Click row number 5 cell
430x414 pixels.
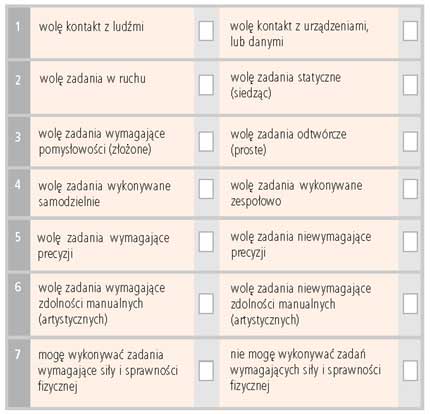point(19,245)
